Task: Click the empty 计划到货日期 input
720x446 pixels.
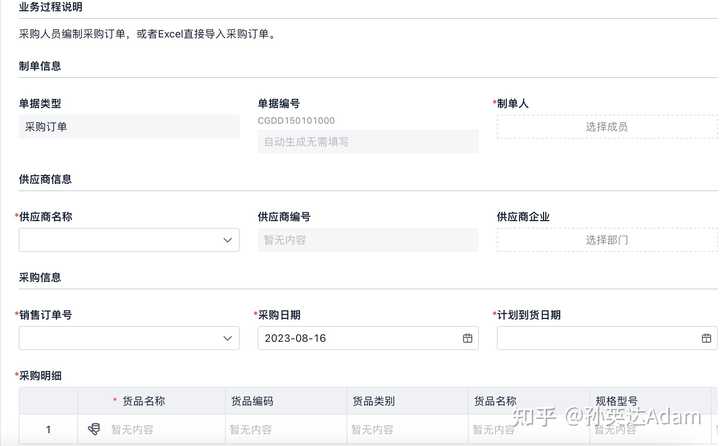Action: click(607, 338)
